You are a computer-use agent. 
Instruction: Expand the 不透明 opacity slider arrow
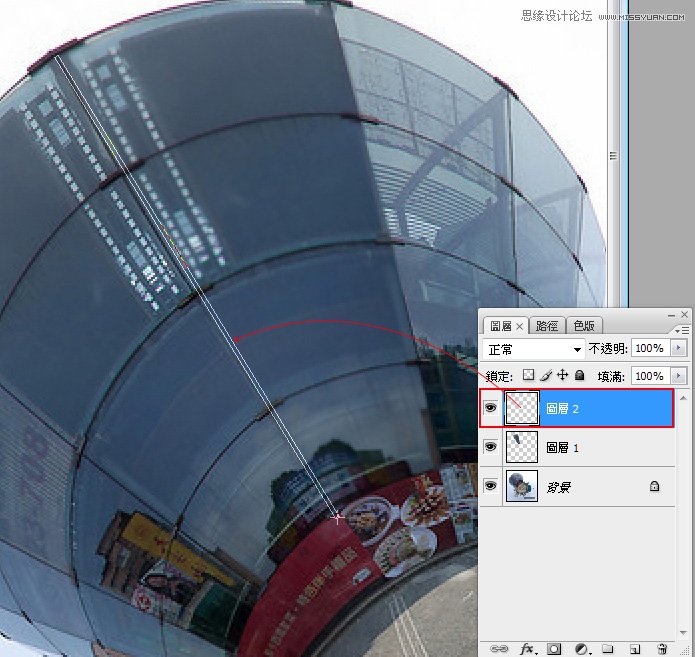pyautogui.click(x=680, y=348)
